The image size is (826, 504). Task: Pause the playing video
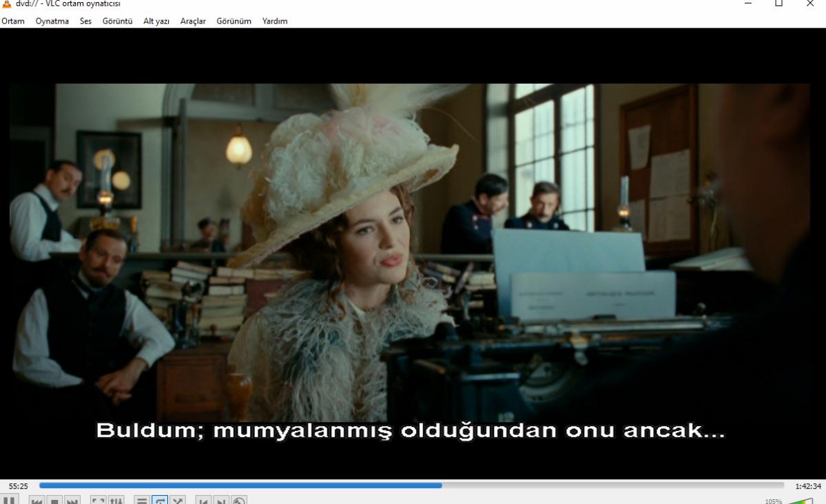coord(9,500)
